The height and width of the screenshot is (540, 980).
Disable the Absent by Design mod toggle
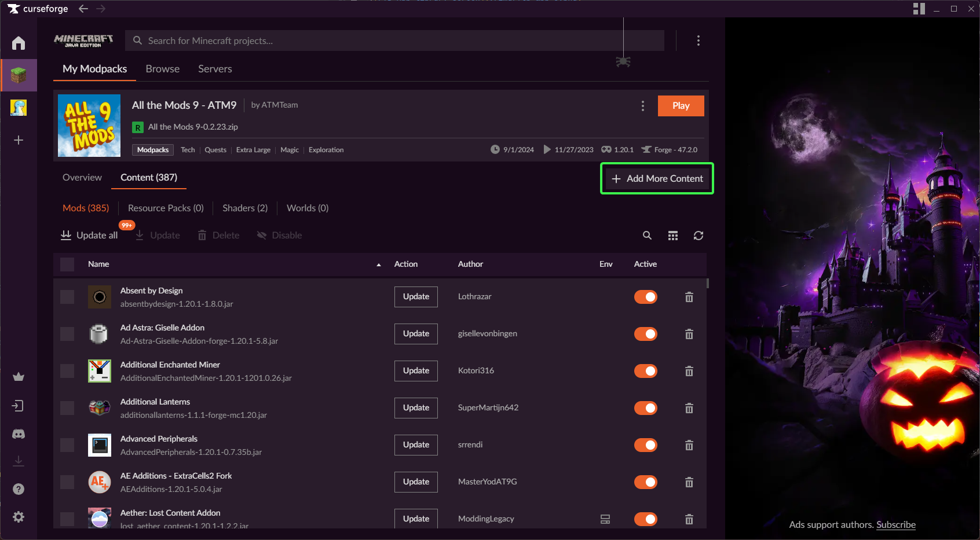tap(646, 297)
